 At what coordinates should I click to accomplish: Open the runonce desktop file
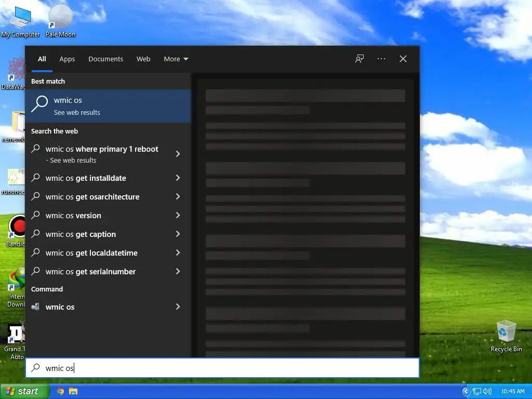pos(14,181)
